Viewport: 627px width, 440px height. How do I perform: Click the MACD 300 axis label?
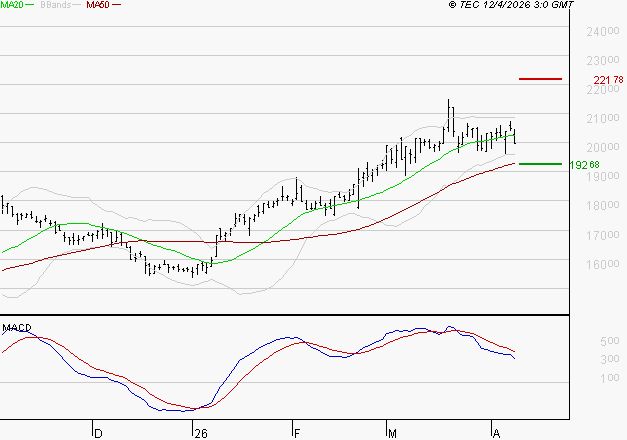pos(610,359)
